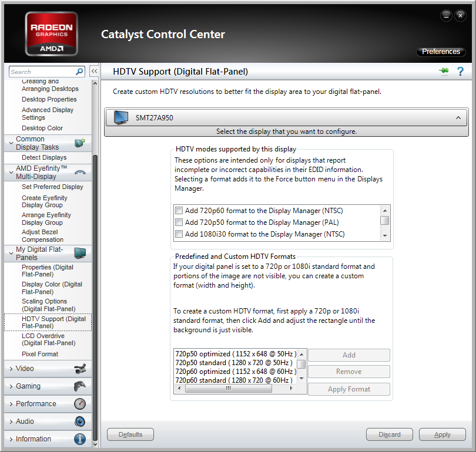
Task: Select HDTV Support (Digital Flat-Panel) item
Action: [x=48, y=322]
